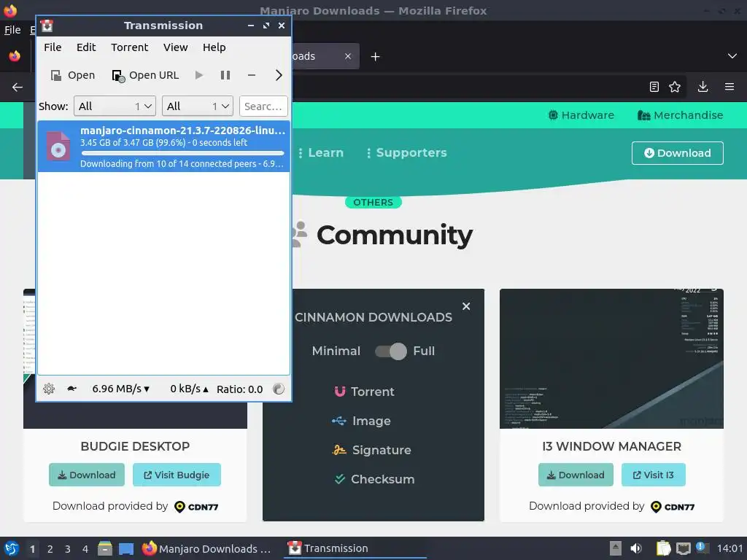Viewport: 747px width, 560px height.
Task: Open the first Show filter dropdown
Action: coord(115,106)
